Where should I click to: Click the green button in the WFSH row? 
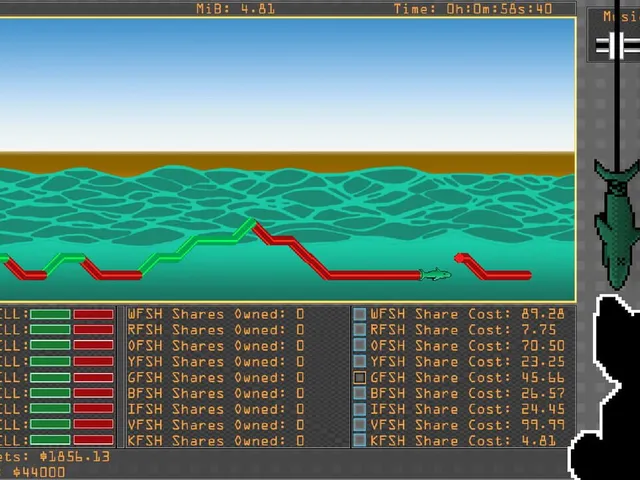50,314
